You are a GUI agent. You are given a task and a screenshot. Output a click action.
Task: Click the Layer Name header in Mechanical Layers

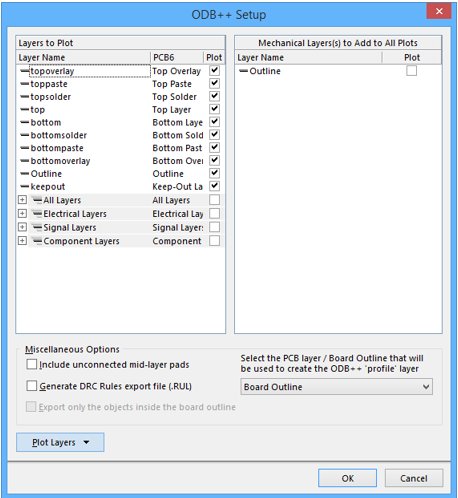click(x=308, y=57)
